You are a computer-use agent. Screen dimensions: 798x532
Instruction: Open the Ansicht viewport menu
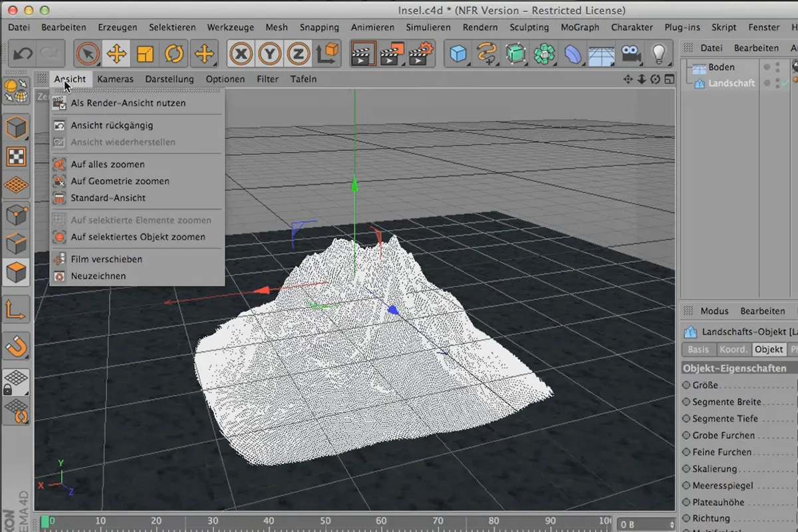[70, 79]
